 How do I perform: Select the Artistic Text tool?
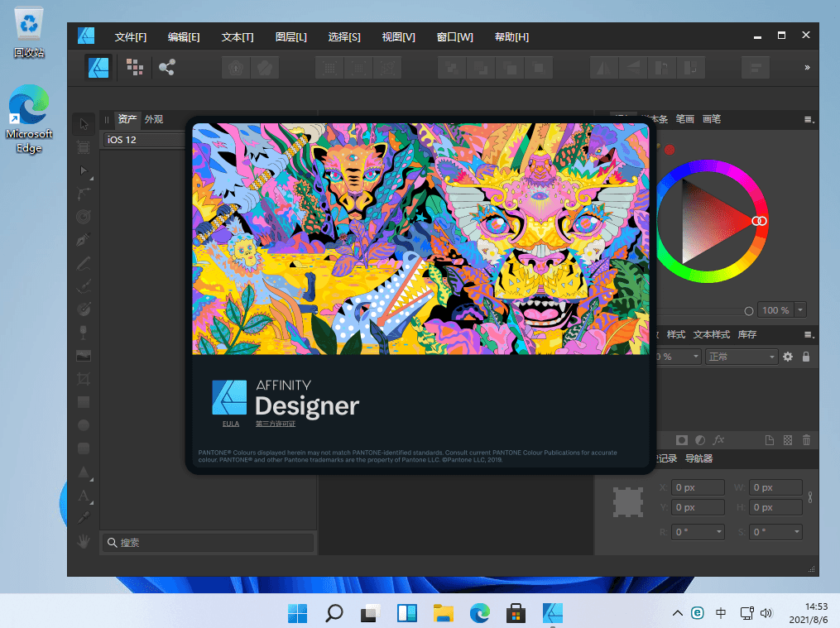tap(84, 496)
